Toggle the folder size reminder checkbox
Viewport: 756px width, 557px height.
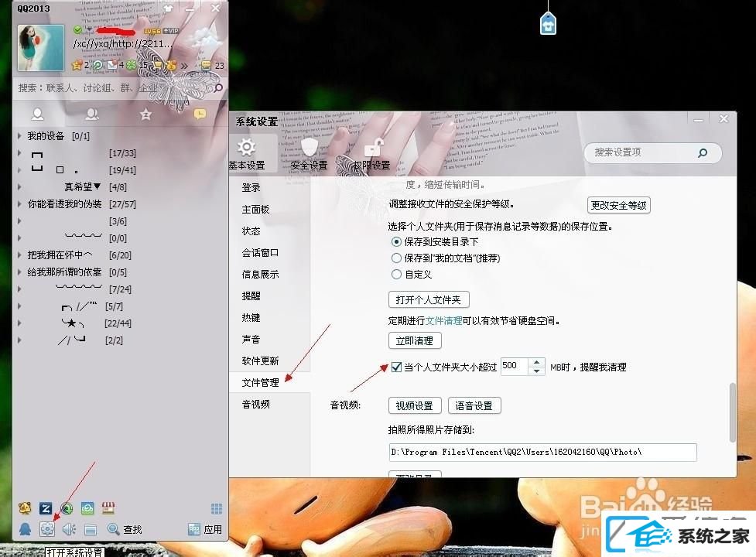[396, 367]
